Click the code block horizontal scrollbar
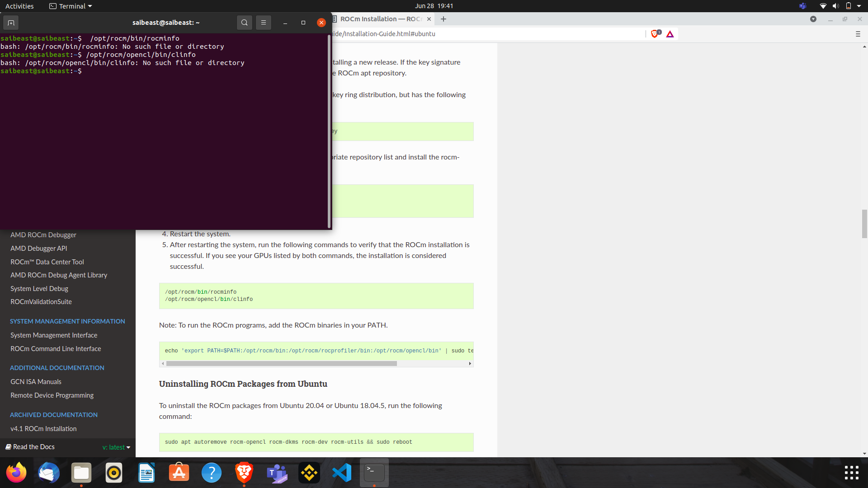The width and height of the screenshot is (868, 488). click(x=281, y=364)
